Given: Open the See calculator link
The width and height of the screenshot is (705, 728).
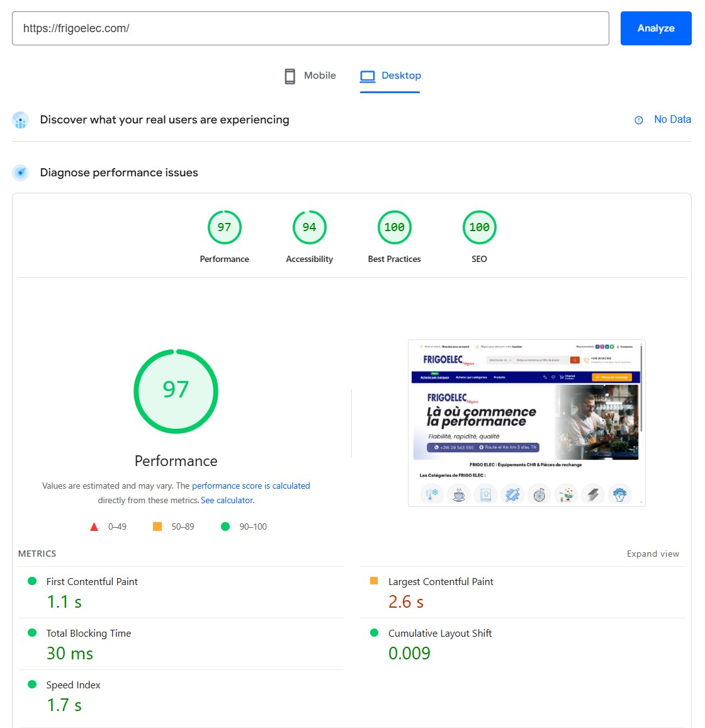Looking at the screenshot, I should click(227, 500).
